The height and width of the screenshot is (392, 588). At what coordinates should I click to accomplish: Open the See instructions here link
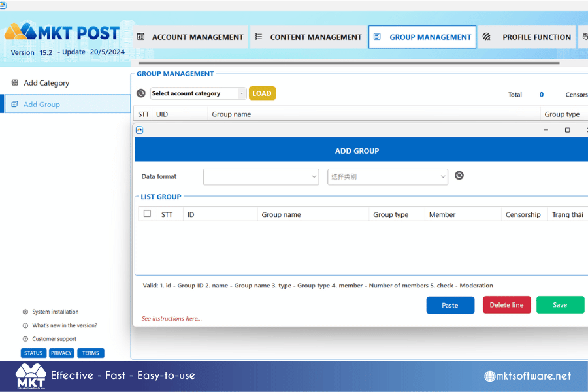[171, 318]
